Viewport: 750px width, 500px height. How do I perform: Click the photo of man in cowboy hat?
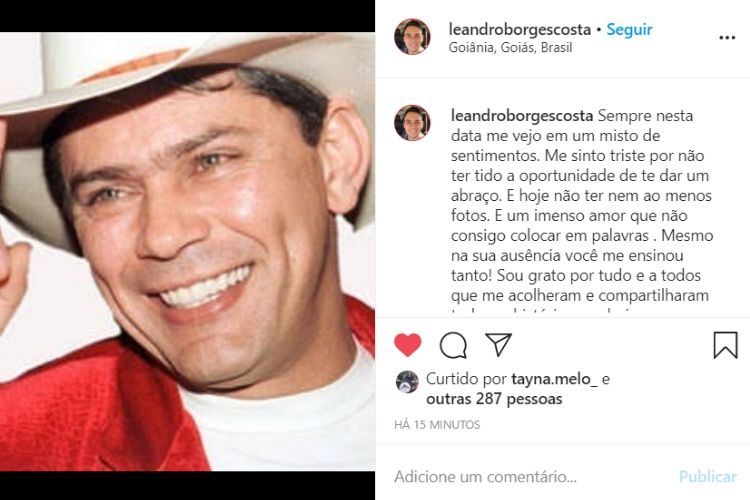click(x=187, y=251)
